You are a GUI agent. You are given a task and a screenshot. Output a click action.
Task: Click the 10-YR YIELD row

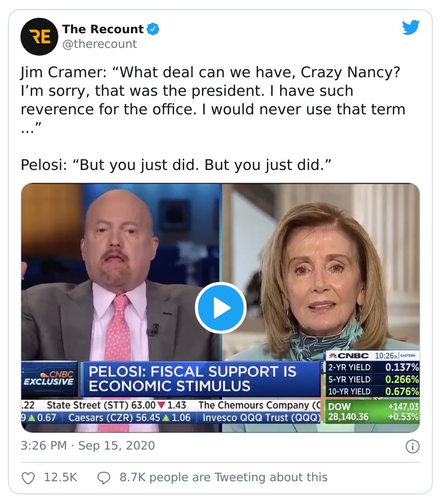click(373, 391)
